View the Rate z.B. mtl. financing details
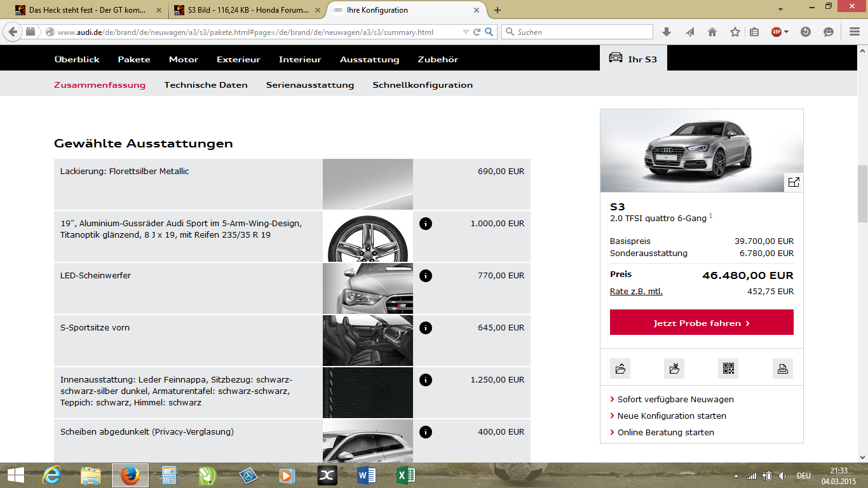Image resolution: width=868 pixels, height=488 pixels. [x=637, y=292]
